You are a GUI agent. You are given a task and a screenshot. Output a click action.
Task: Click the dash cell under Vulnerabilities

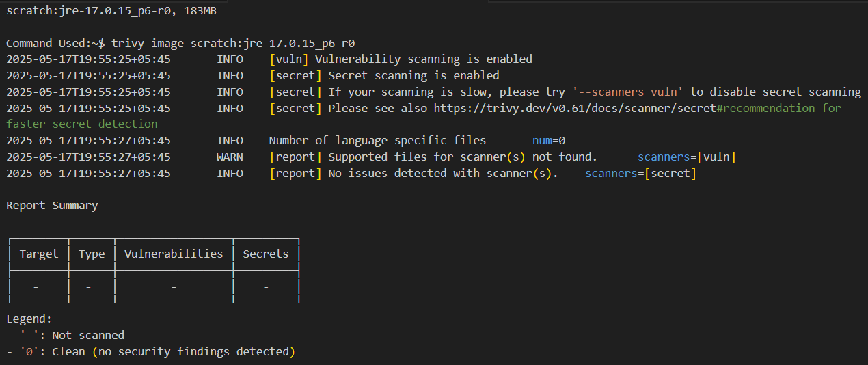tap(174, 287)
